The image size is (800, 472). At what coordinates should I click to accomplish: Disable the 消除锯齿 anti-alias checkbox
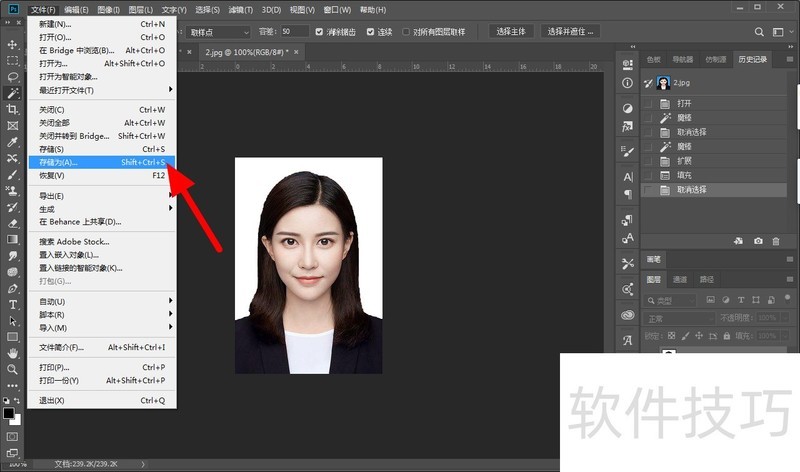(x=320, y=31)
